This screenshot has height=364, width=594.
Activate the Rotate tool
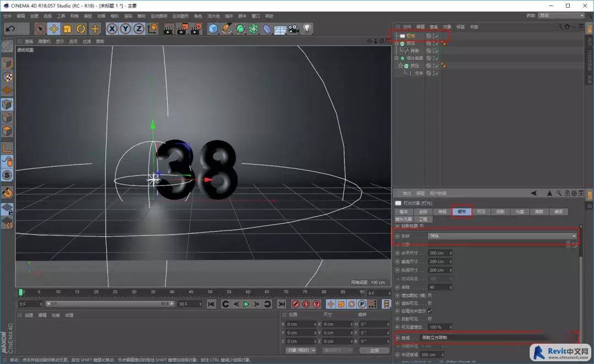81,29
